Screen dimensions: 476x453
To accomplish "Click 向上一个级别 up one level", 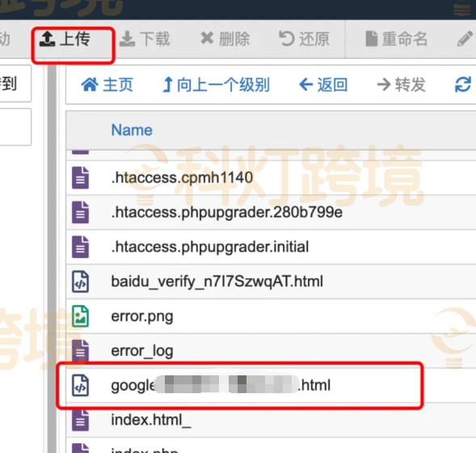I will (x=216, y=84).
